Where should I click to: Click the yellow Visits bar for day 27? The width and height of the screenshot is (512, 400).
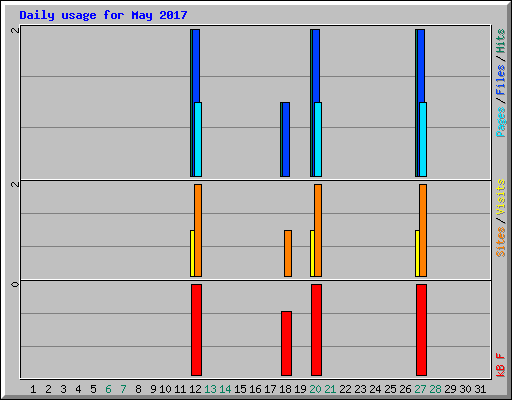417,253
